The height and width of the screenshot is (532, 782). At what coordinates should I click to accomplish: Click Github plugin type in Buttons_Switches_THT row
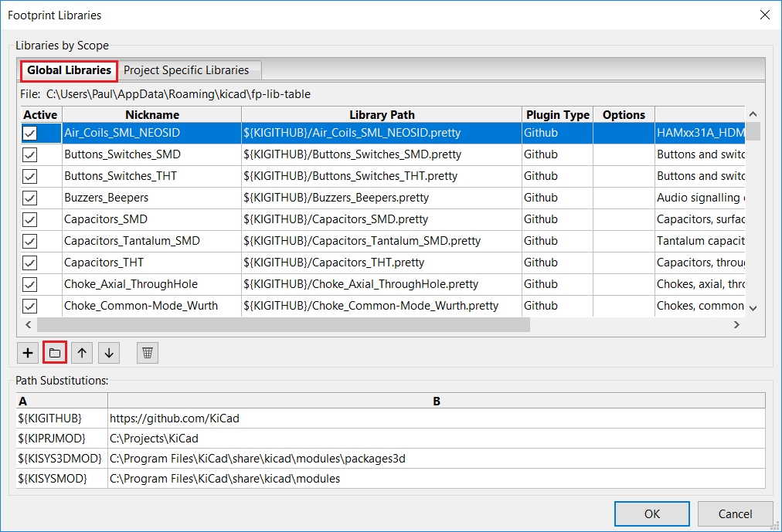(x=558, y=176)
